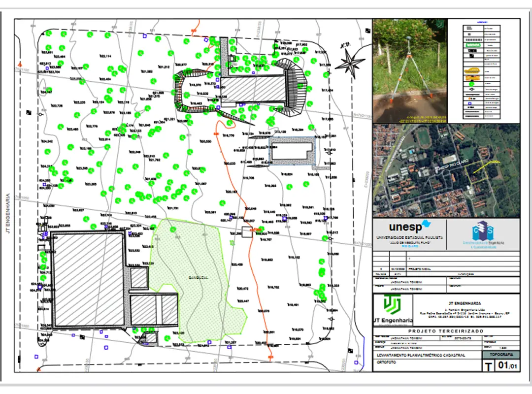Click the top orange hatched legend symbol
The height and width of the screenshot is (394, 532).
click(471, 70)
